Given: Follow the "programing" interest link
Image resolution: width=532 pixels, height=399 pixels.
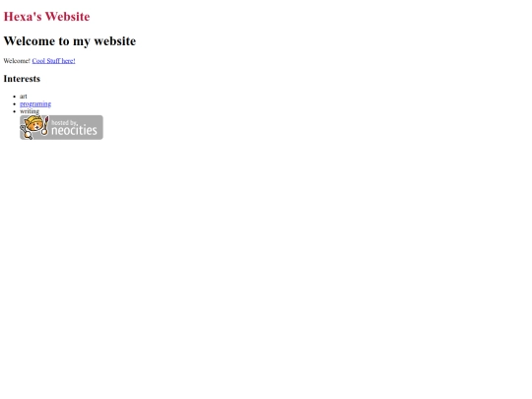Looking at the screenshot, I should pos(35,103).
